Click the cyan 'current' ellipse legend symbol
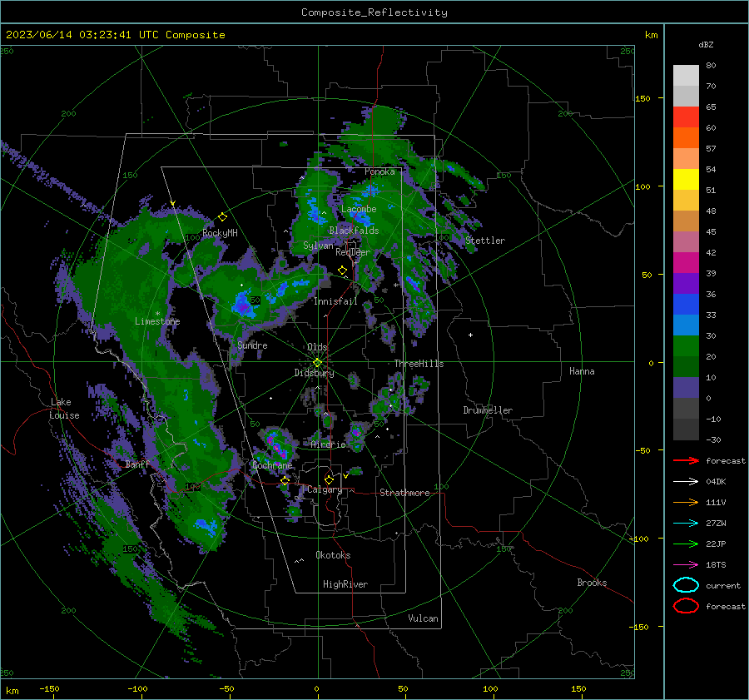 tap(686, 585)
